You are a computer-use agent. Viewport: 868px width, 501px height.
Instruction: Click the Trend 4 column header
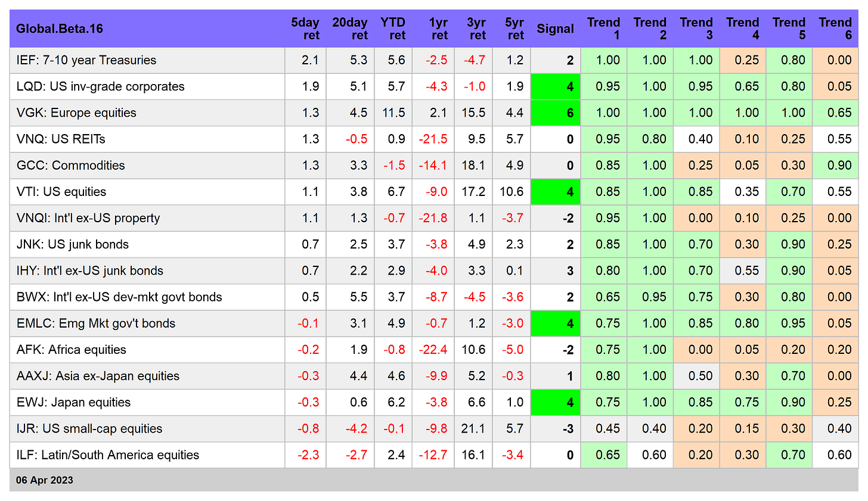click(743, 29)
